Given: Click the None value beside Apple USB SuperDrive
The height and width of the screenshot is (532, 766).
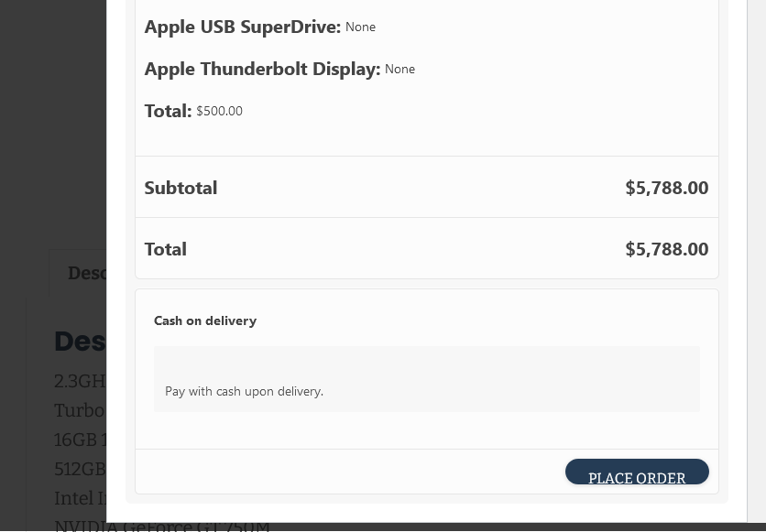Looking at the screenshot, I should tap(360, 27).
